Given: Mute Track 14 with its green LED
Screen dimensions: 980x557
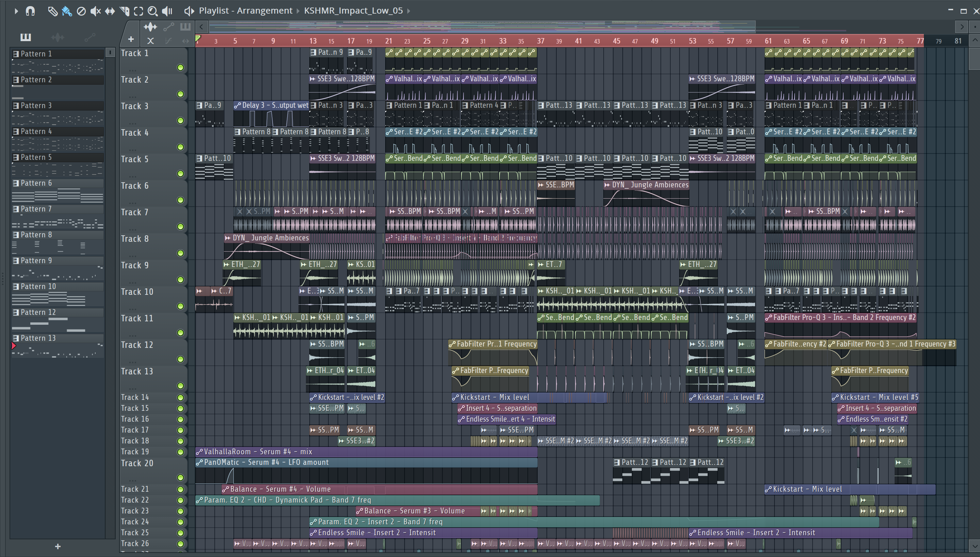Looking at the screenshot, I should (180, 398).
